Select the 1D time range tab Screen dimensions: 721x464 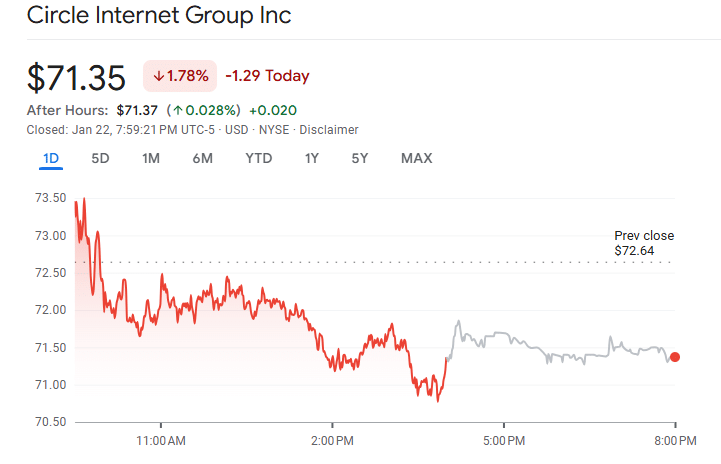[51, 158]
